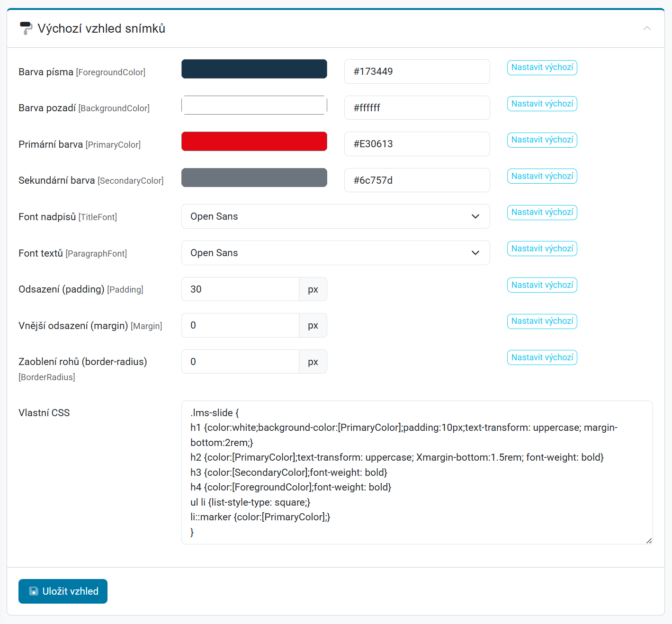Screen dimensions: 672x624
Task: Reset Odsazení padding with Nastavit výchozí
Action: tap(542, 285)
